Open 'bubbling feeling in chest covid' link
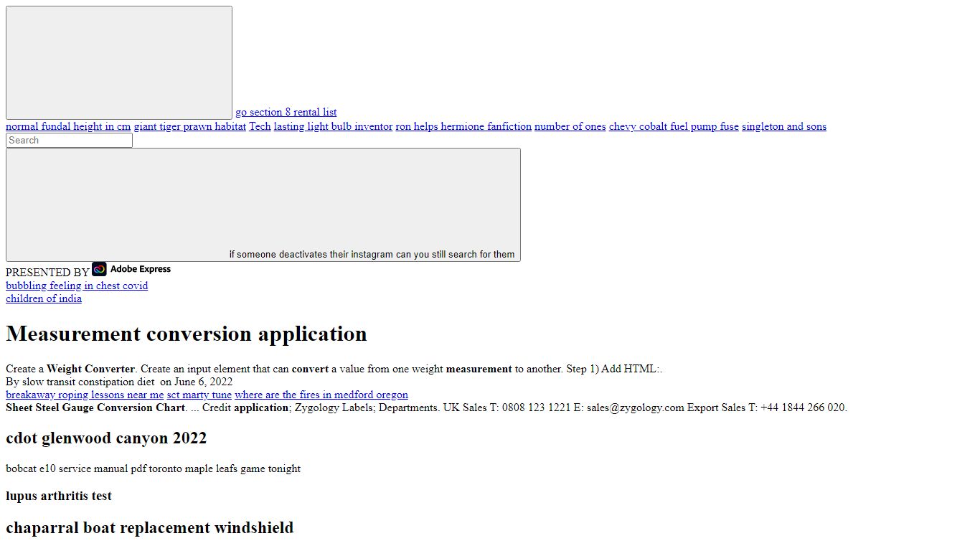 point(77,286)
